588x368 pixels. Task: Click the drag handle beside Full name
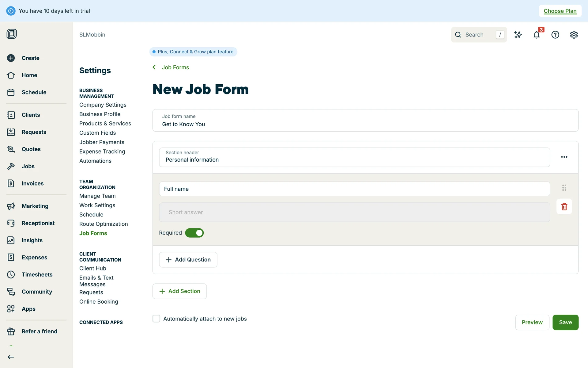point(564,188)
